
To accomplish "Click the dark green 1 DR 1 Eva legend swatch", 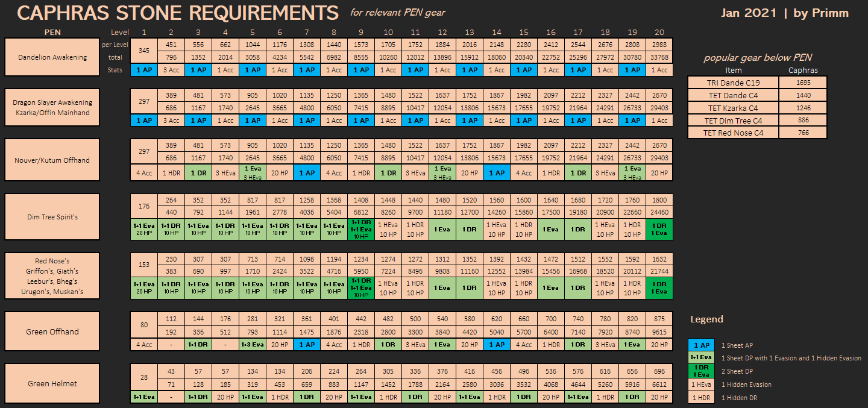I will point(701,371).
